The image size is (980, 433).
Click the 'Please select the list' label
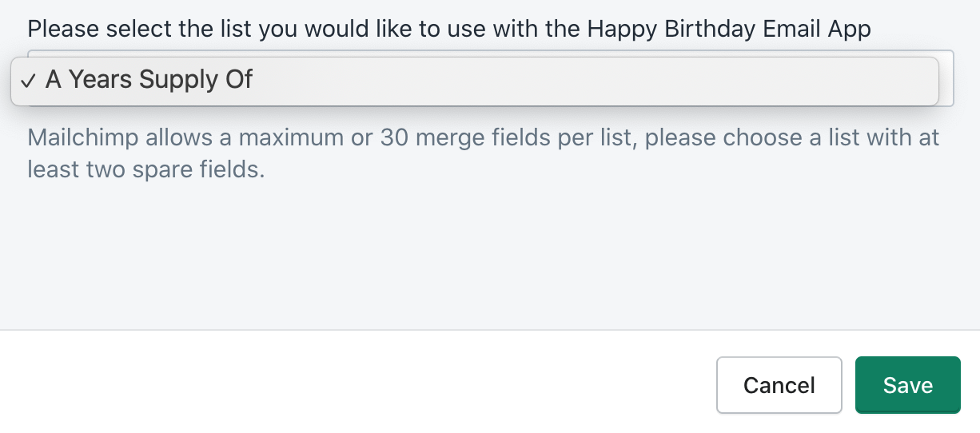point(160,30)
